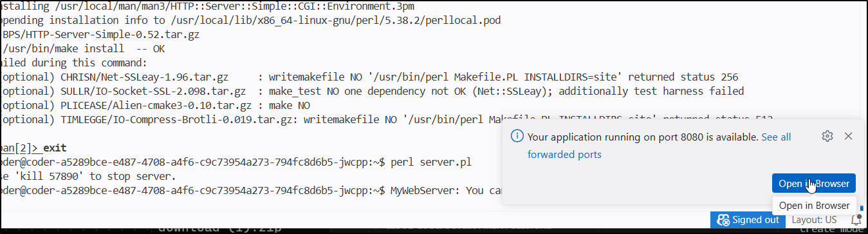Image resolution: width=868 pixels, height=234 pixels.
Task: Open the notification settings gear icon
Action: pos(827,136)
